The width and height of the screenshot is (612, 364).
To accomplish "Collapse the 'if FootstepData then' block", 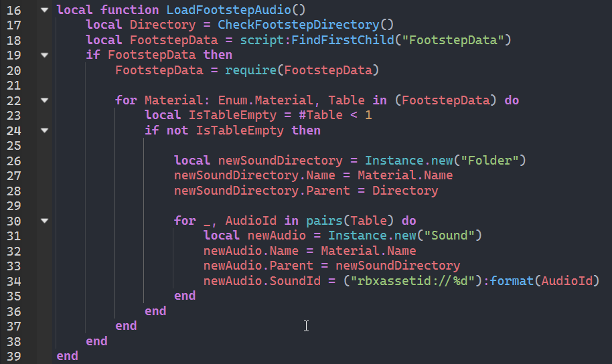I will click(x=44, y=55).
